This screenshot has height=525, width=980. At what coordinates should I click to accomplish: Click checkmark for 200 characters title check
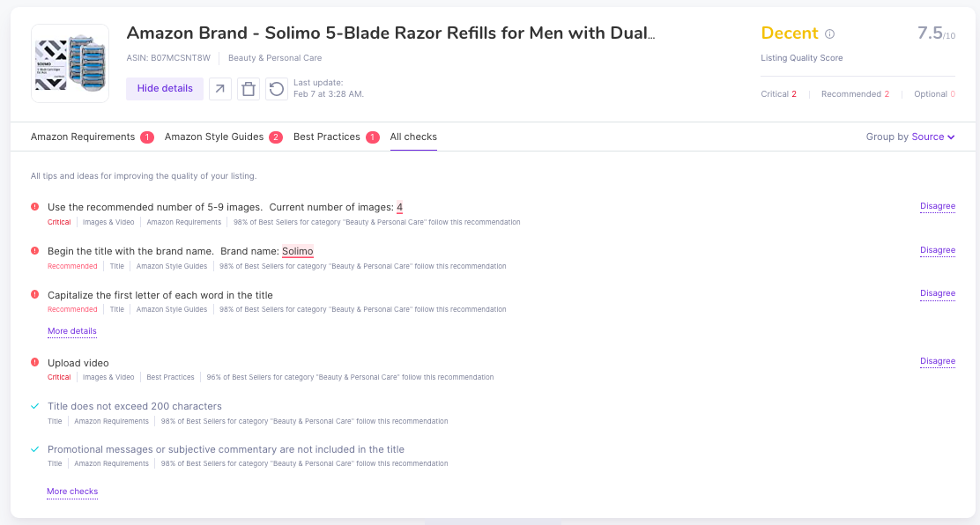coord(35,406)
